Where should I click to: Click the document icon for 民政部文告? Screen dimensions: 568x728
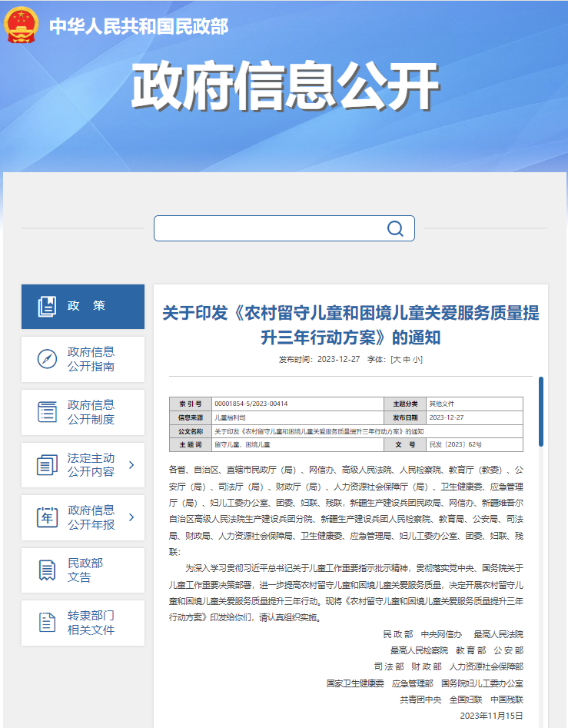pyautogui.click(x=47, y=570)
